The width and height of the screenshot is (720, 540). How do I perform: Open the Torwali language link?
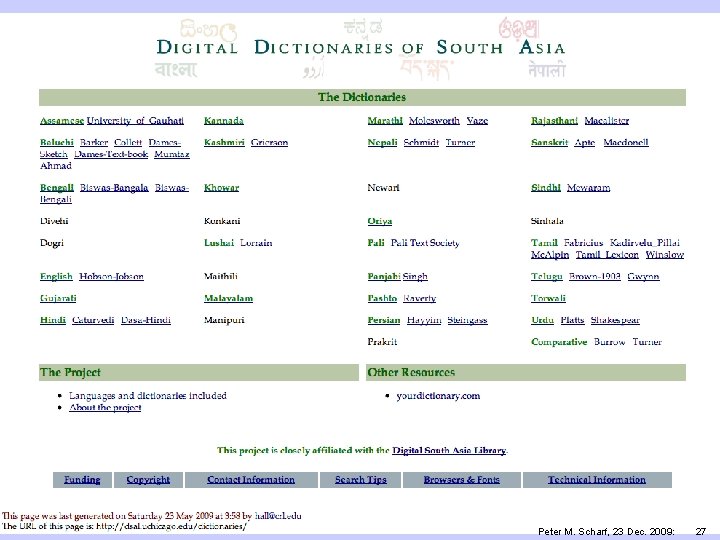[549, 298]
